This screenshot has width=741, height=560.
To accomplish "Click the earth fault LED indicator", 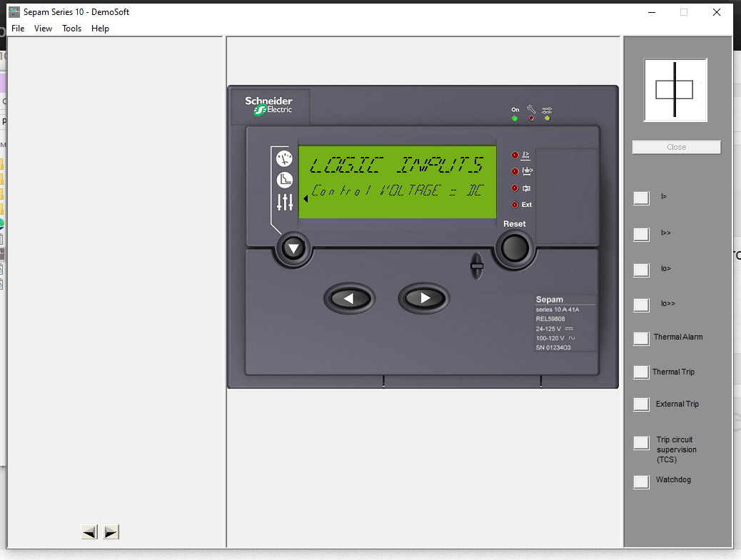I will pyautogui.click(x=515, y=171).
